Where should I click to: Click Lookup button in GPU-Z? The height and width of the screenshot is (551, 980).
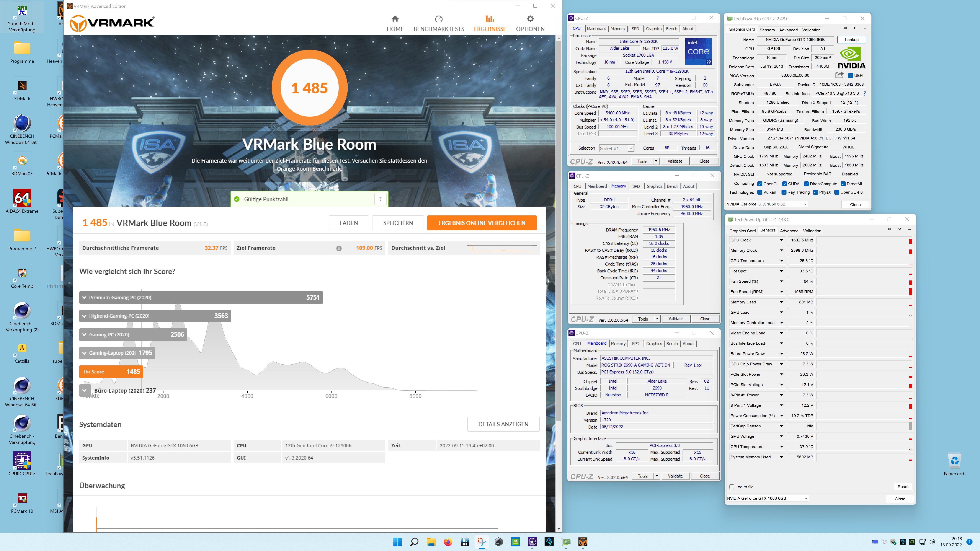851,40
